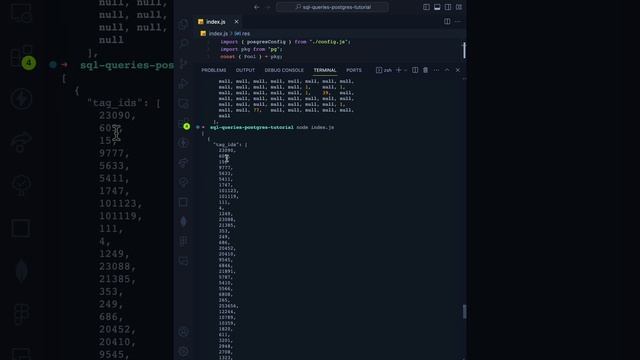
Task: Click the editor vertical scrollbar thumb
Action: click(464, 50)
